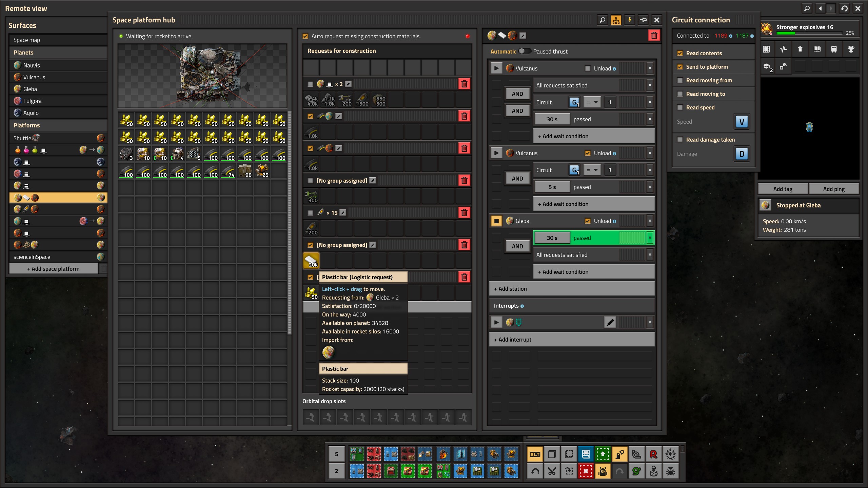Screen dimensions: 868x488
Task: Delete the x 15 request group
Action: (464, 212)
